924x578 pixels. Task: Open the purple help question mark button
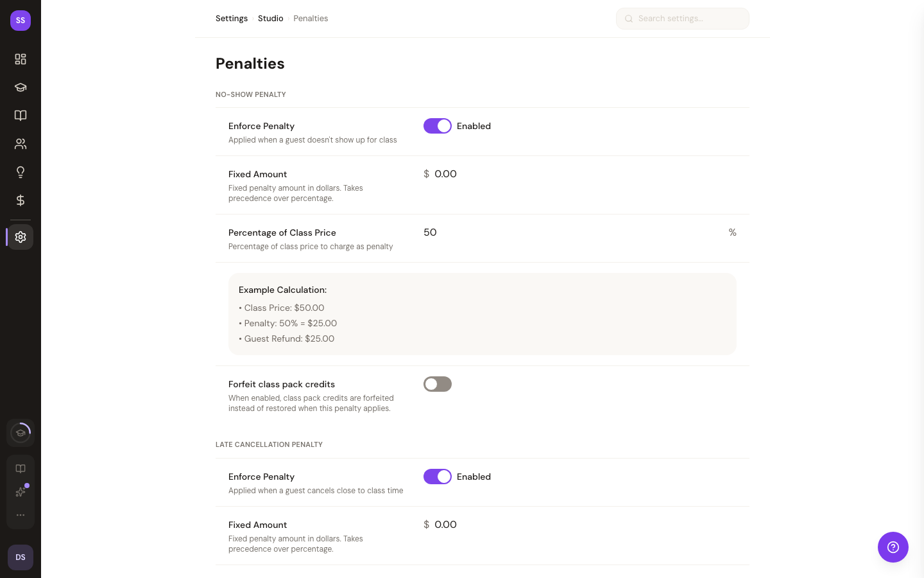tap(893, 547)
